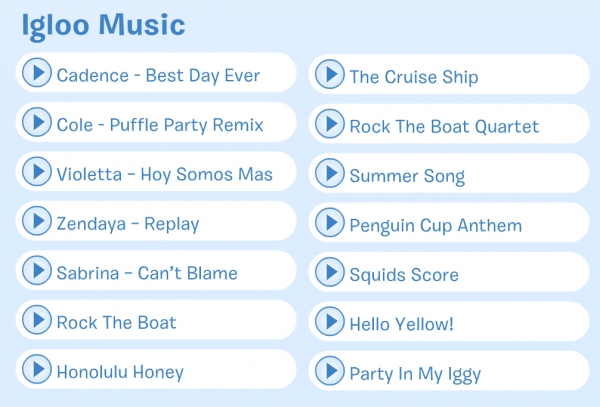Screen dimensions: 600x407
Task: Choose the Penguin Cup Anthem label
Action: coord(435,225)
